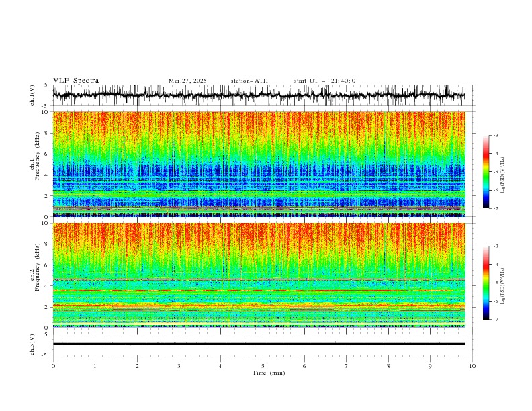Select the ch.1 colorbar "log(PSD)(V²/Hz)" label

tap(502, 175)
